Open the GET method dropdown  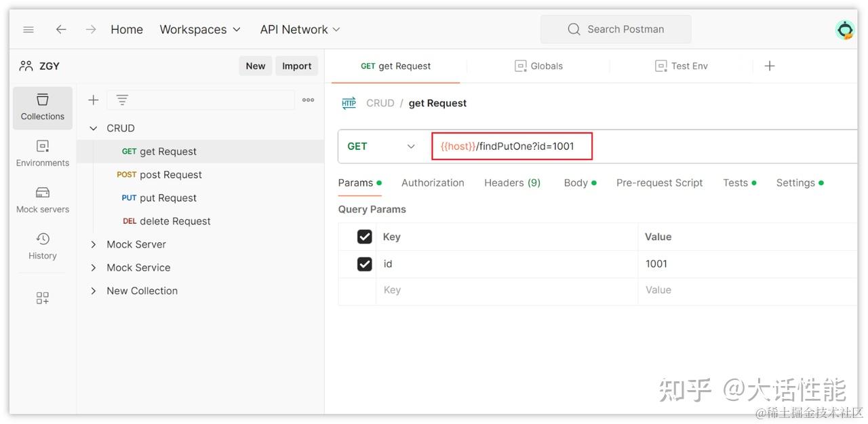tap(382, 147)
